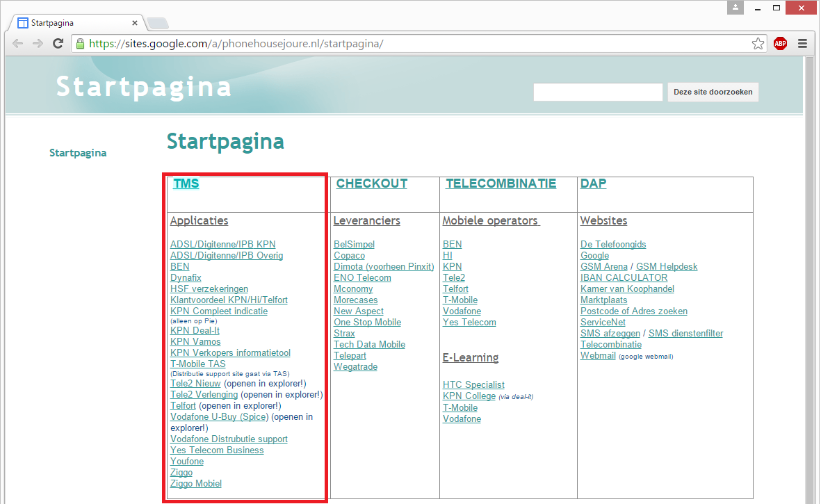Image resolution: width=821 pixels, height=504 pixels.
Task: Open the BelSimpel supplier link
Action: (x=355, y=245)
